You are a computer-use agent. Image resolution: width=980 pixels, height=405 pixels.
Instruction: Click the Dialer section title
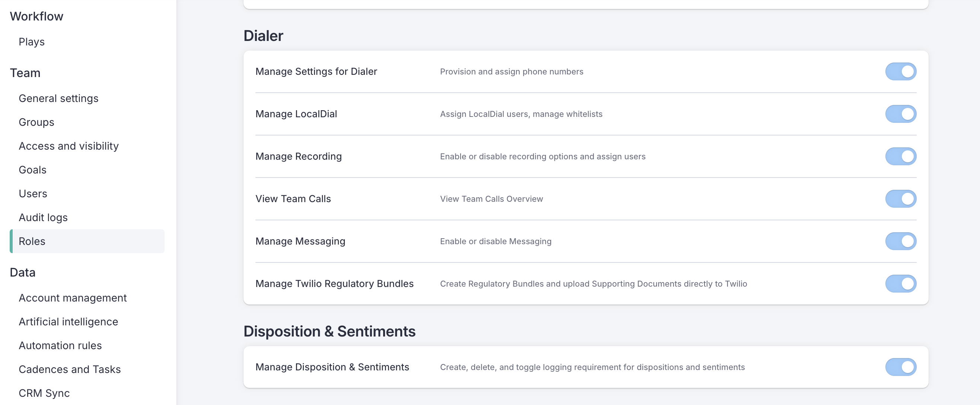pyautogui.click(x=263, y=36)
